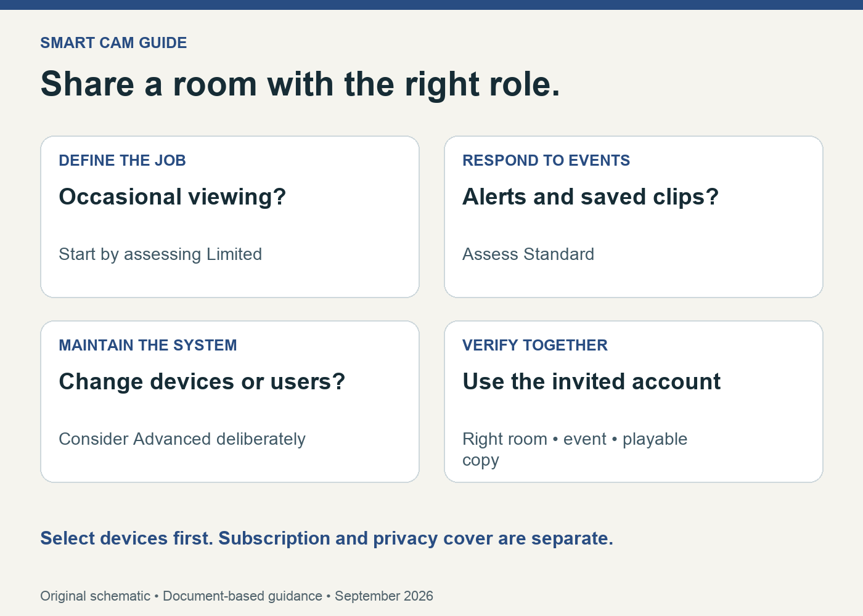The width and height of the screenshot is (863, 616).
Task: Click the footer line mentioning "September 2026"
Action: coord(237,596)
